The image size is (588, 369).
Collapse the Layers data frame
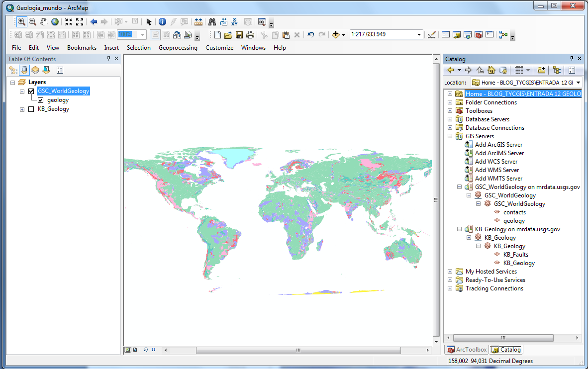click(x=13, y=82)
